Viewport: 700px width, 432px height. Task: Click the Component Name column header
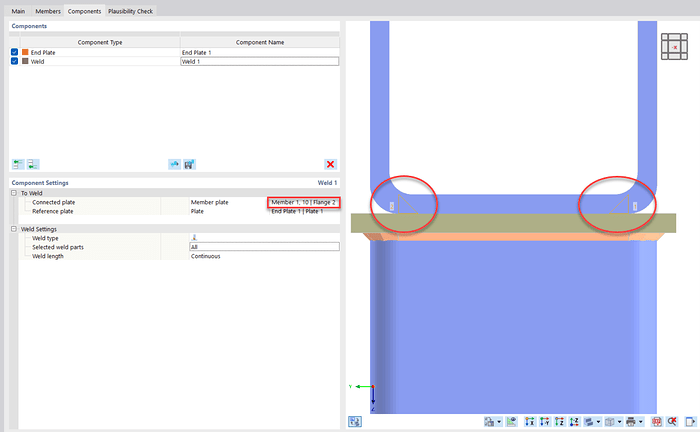[x=259, y=42]
